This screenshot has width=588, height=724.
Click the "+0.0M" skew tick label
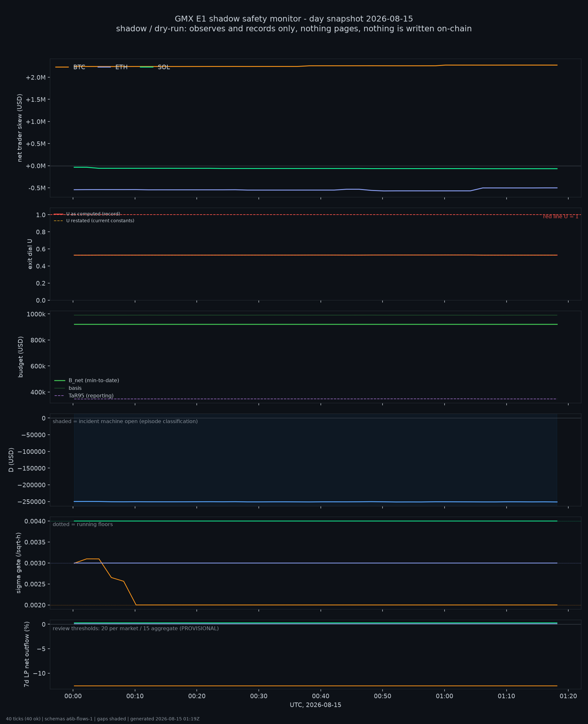[x=36, y=166]
